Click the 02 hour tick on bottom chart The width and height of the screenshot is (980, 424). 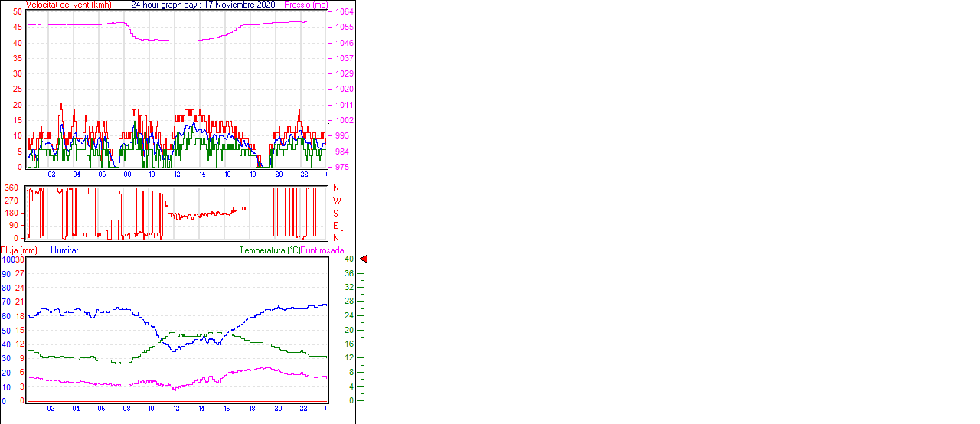click(51, 409)
